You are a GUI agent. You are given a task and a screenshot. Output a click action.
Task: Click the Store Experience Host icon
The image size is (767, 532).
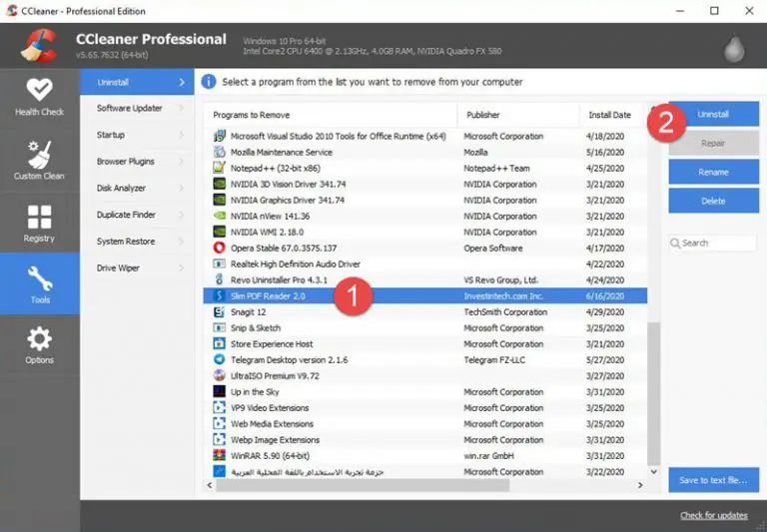(x=219, y=343)
